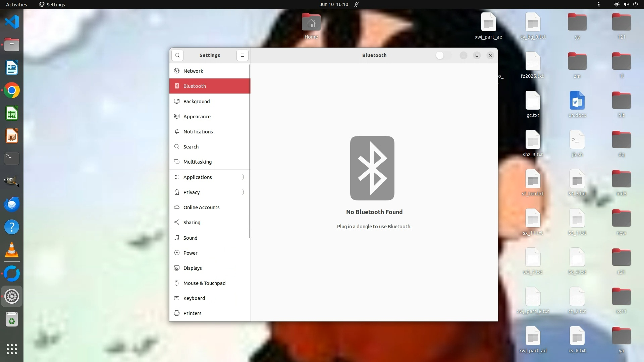Screen dimensions: 644x362
Task: Click the Sound music note icon
Action: pyautogui.click(x=177, y=238)
